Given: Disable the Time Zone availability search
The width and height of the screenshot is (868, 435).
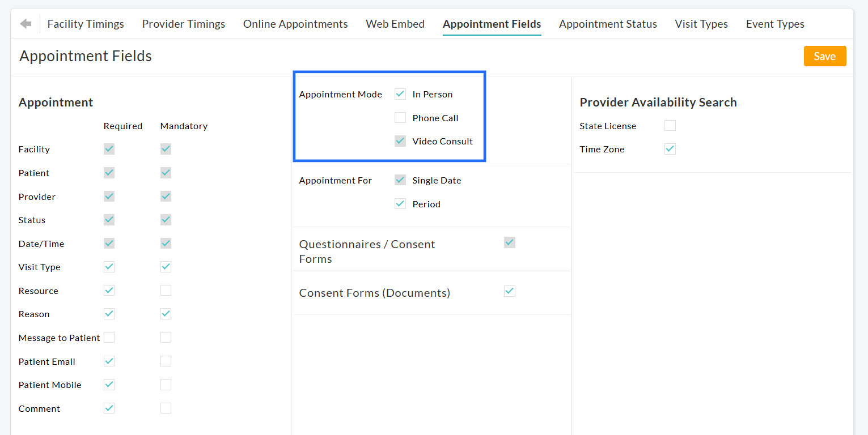Looking at the screenshot, I should (x=670, y=148).
